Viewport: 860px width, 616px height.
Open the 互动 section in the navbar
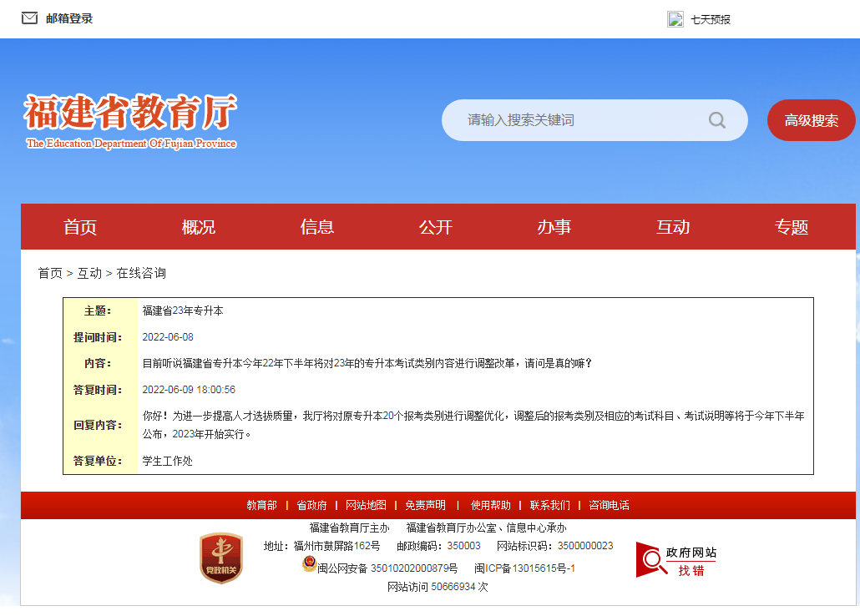(672, 226)
